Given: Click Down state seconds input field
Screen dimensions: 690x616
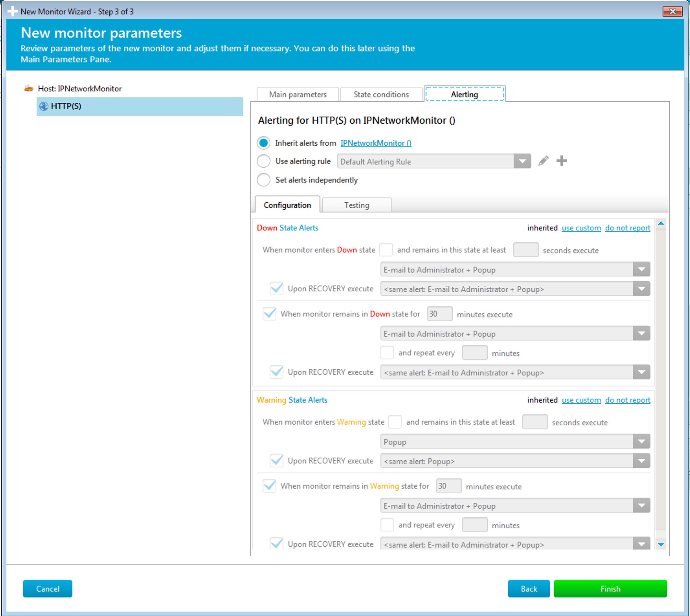Looking at the screenshot, I should 526,250.
